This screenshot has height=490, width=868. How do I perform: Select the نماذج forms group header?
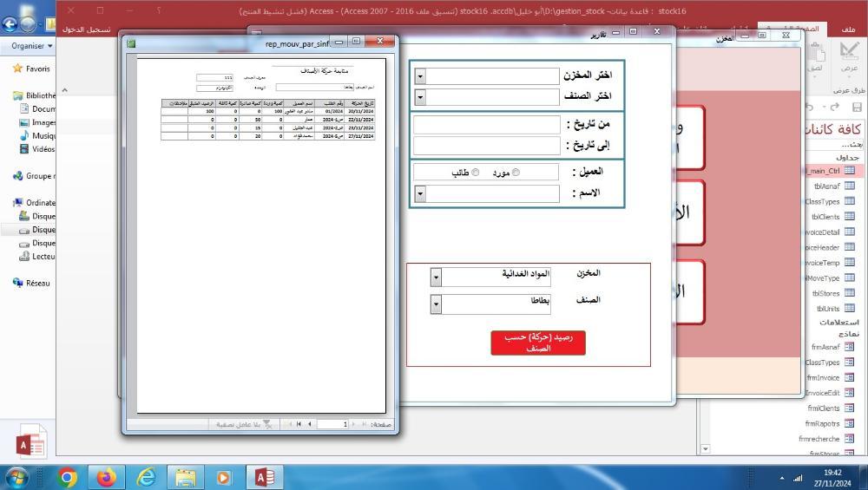tap(849, 334)
